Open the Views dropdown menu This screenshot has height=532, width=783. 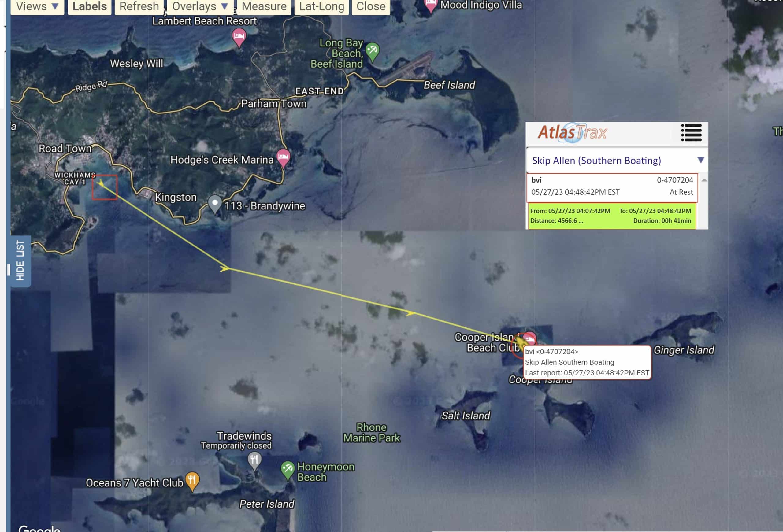(x=37, y=6)
